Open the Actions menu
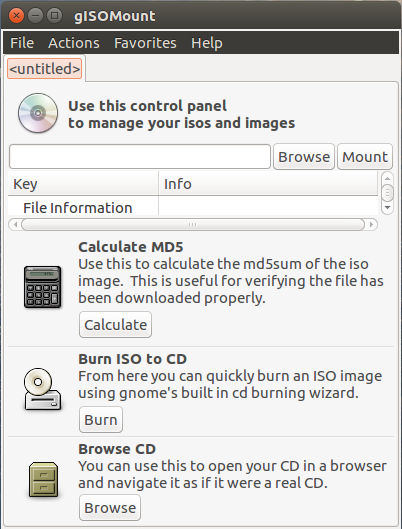The image size is (402, 529). pyautogui.click(x=74, y=43)
